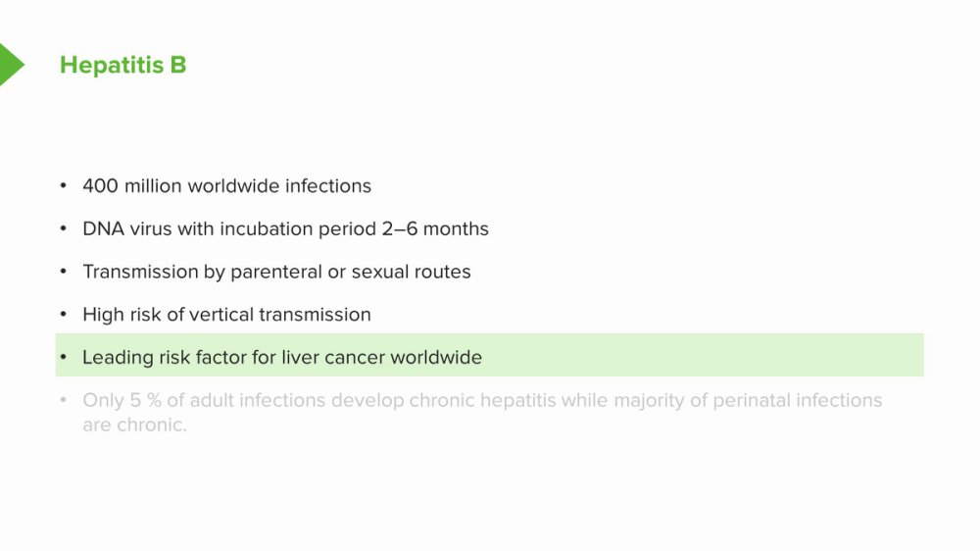
Task: Click the green arrow beside the title
Action: tap(11, 65)
